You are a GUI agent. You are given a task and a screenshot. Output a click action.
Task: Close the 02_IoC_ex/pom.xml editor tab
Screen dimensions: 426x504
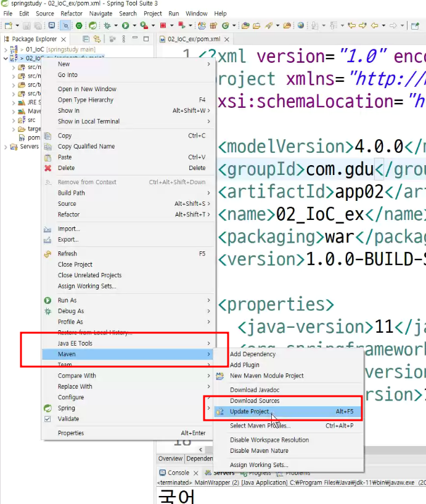(227, 39)
